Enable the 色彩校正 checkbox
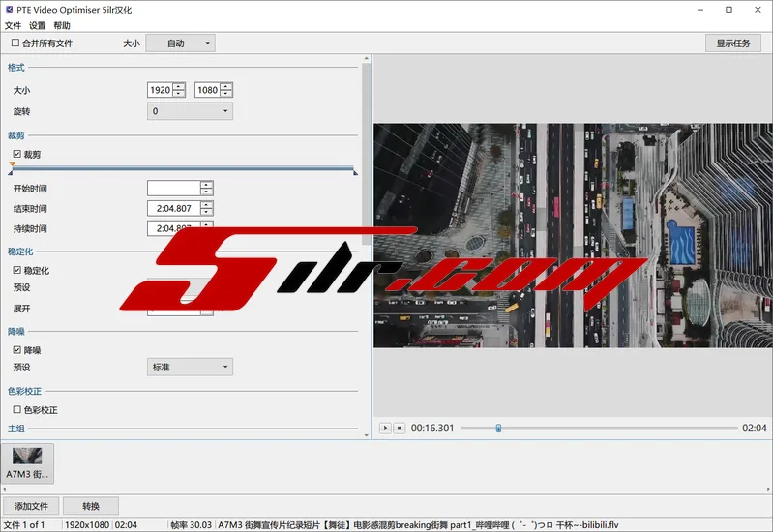The image size is (773, 532). pos(16,409)
